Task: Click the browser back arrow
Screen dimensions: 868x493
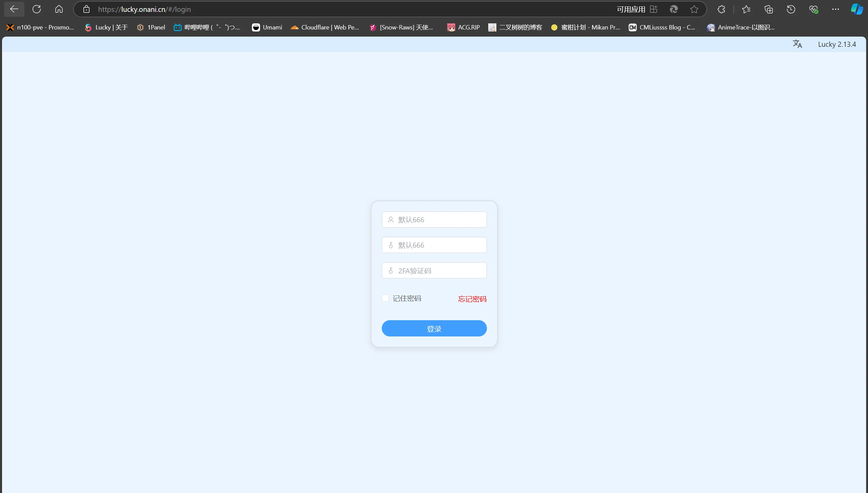Action: pyautogui.click(x=14, y=9)
